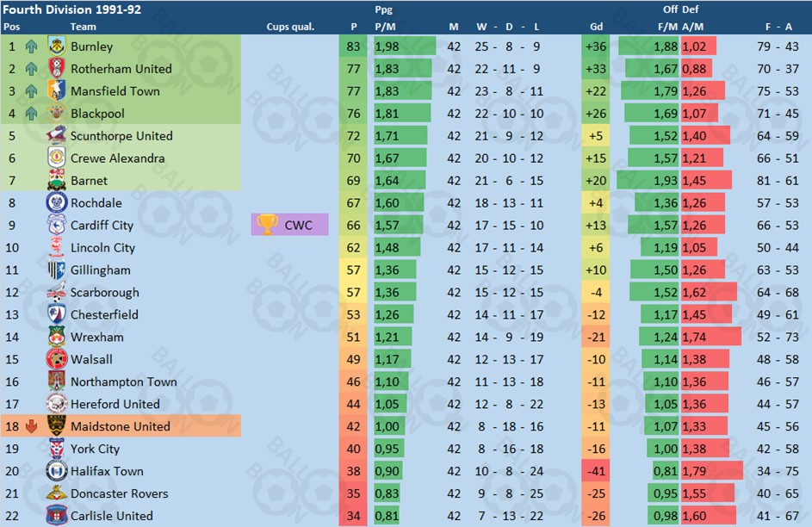The width and height of the screenshot is (812, 527).
Task: Click the Halifax Town club crest
Action: click(57, 472)
